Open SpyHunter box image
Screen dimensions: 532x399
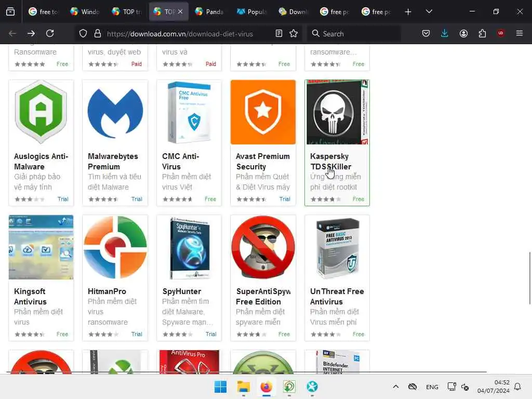tap(189, 247)
